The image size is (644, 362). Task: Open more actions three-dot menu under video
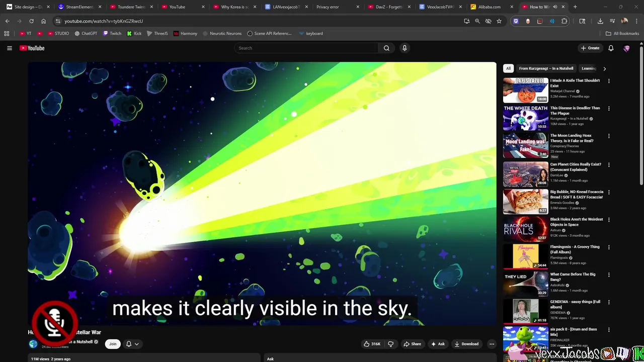(492, 344)
